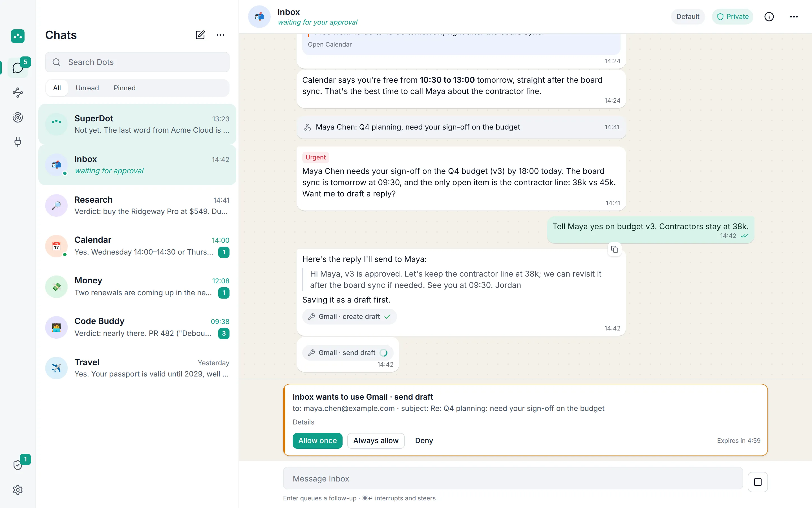Open the Open Calendar link
Screen dimensions: 812x508
(x=330, y=44)
